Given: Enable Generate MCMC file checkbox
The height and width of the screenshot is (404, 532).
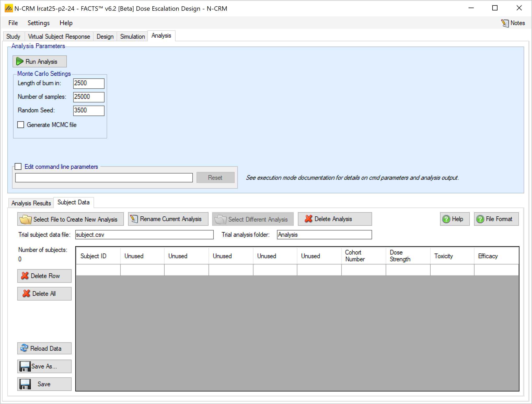Looking at the screenshot, I should [x=21, y=125].
